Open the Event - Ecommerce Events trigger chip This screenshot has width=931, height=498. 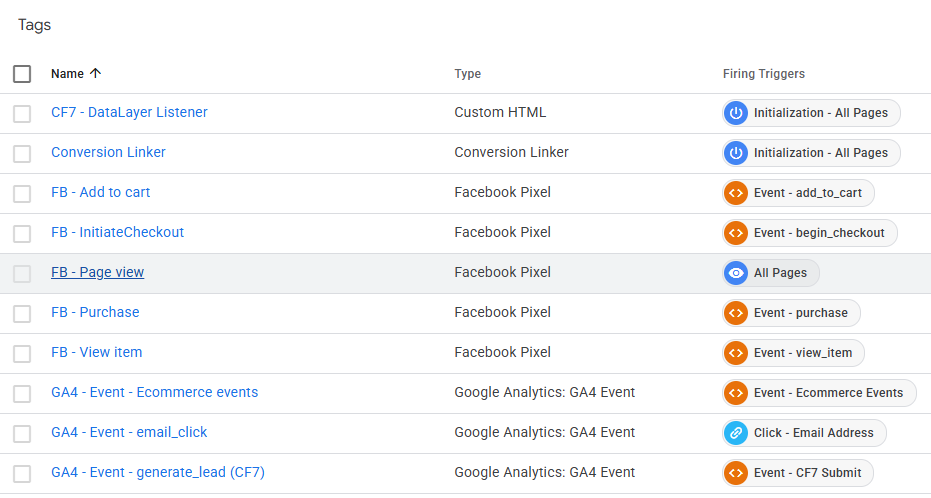click(819, 393)
